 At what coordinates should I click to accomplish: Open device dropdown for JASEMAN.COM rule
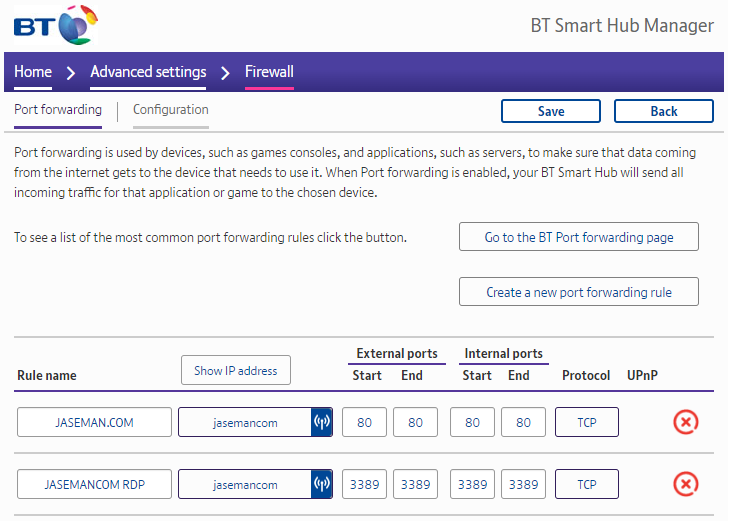[x=245, y=422]
